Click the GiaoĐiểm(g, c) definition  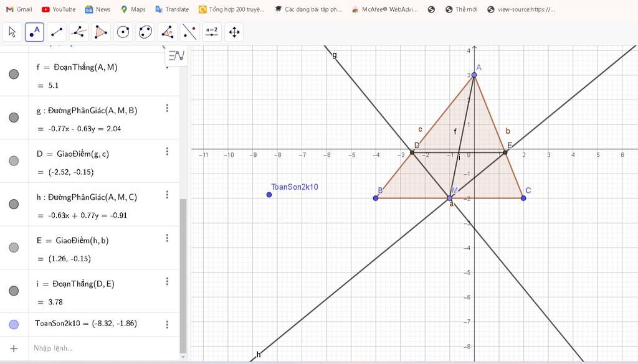83,154
